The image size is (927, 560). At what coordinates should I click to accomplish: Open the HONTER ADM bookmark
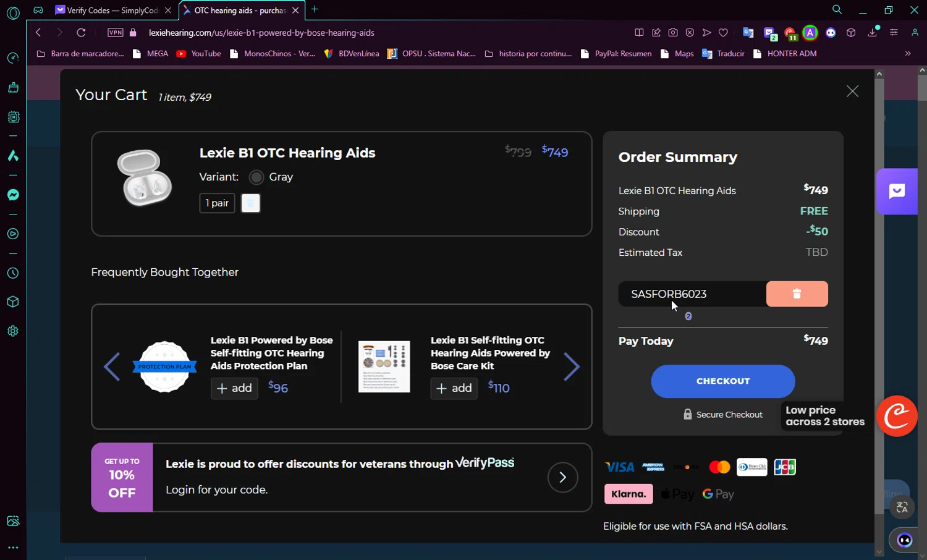click(x=785, y=54)
